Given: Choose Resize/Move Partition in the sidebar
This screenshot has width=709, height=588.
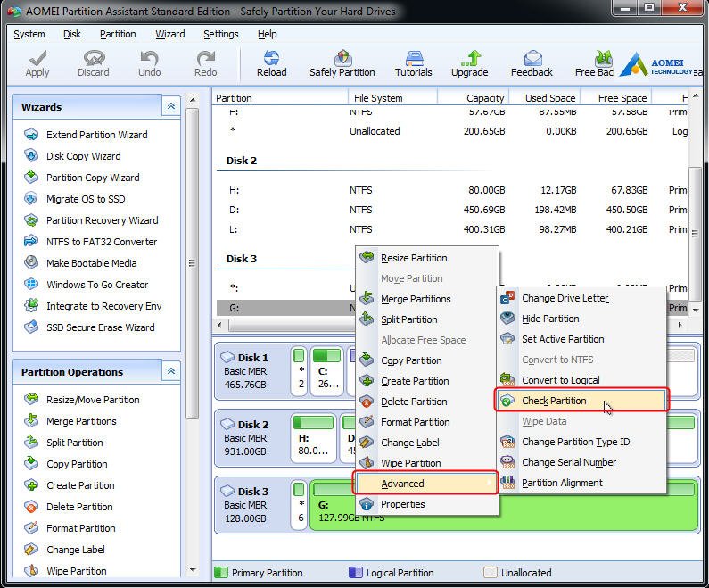Looking at the screenshot, I should [81, 400].
